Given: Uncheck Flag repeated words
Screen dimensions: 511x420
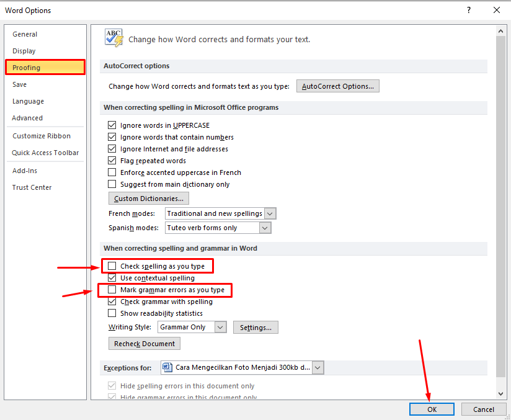Looking at the screenshot, I should point(112,161).
